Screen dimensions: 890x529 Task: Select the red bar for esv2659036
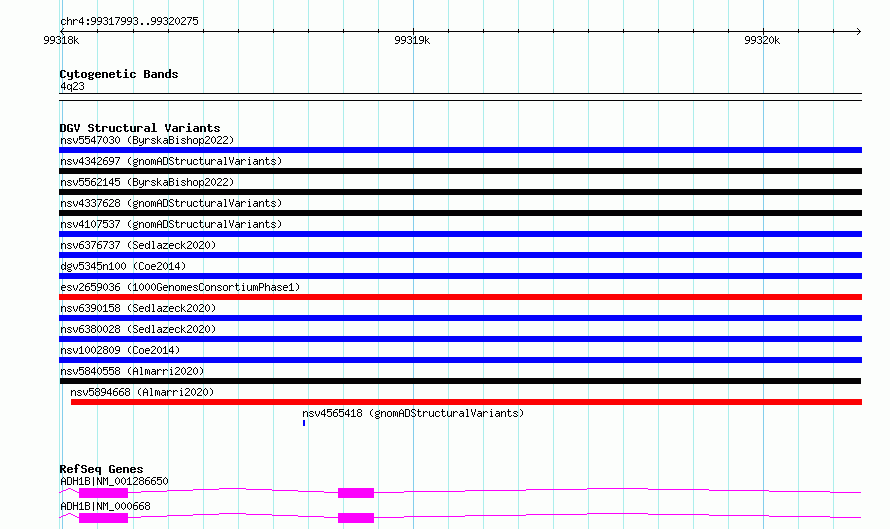point(460,297)
